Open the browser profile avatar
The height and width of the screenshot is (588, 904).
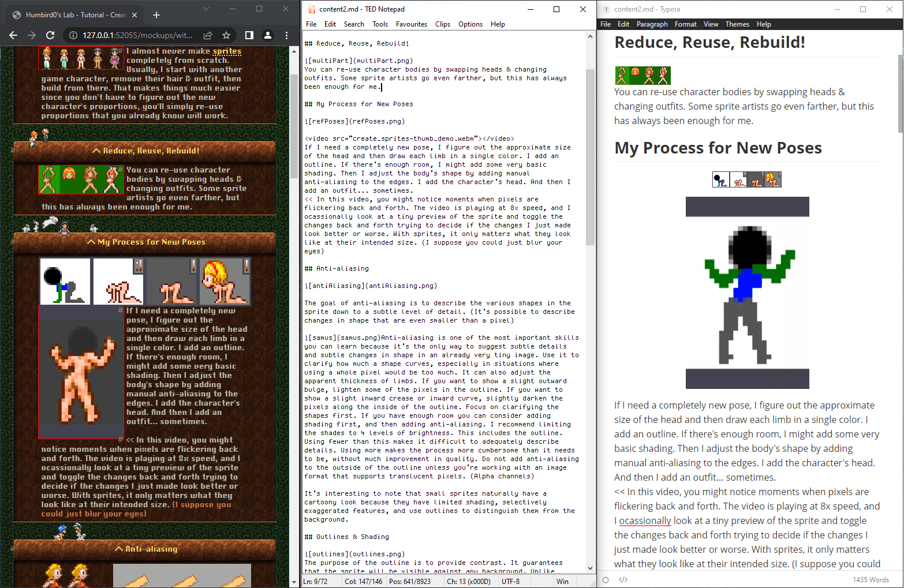(x=268, y=35)
